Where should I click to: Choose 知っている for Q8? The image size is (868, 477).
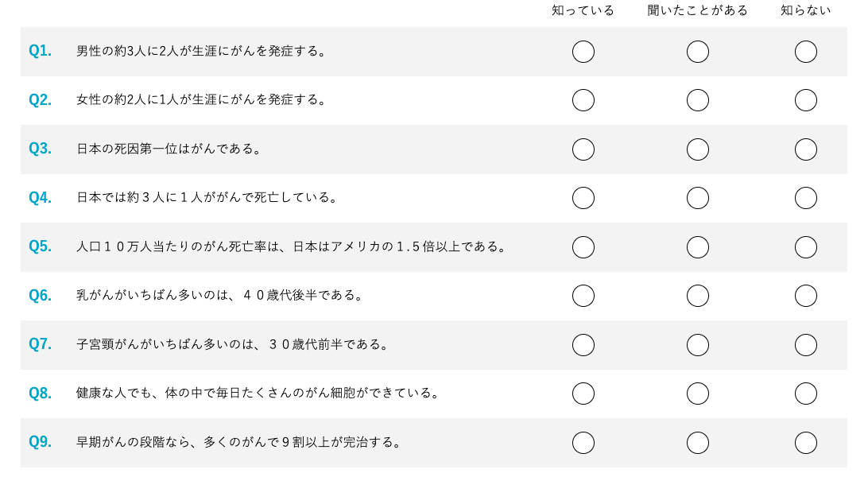click(583, 394)
